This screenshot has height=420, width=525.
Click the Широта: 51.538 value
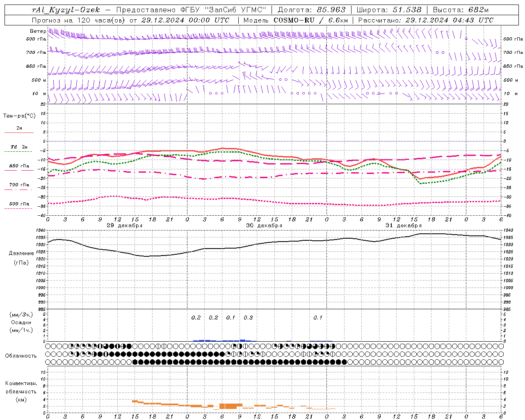tap(389, 10)
